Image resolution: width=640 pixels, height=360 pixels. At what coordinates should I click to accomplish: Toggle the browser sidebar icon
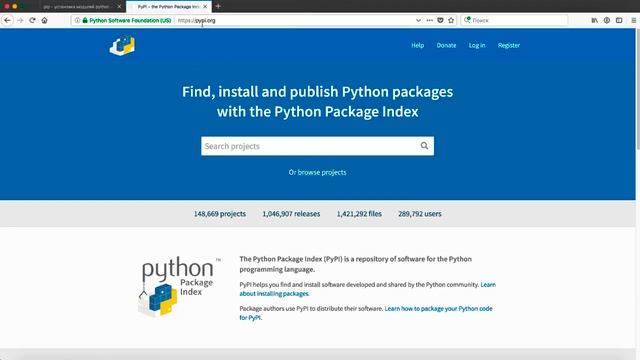pos(619,20)
